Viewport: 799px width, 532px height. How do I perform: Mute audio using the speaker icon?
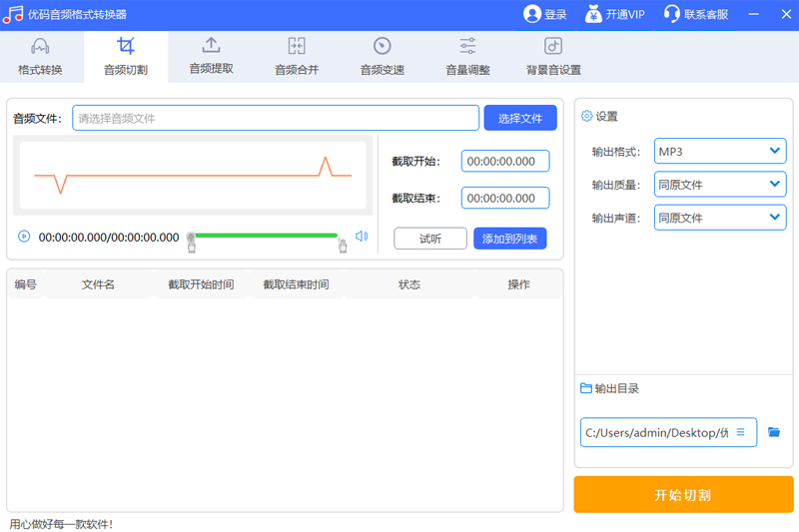pos(362,237)
